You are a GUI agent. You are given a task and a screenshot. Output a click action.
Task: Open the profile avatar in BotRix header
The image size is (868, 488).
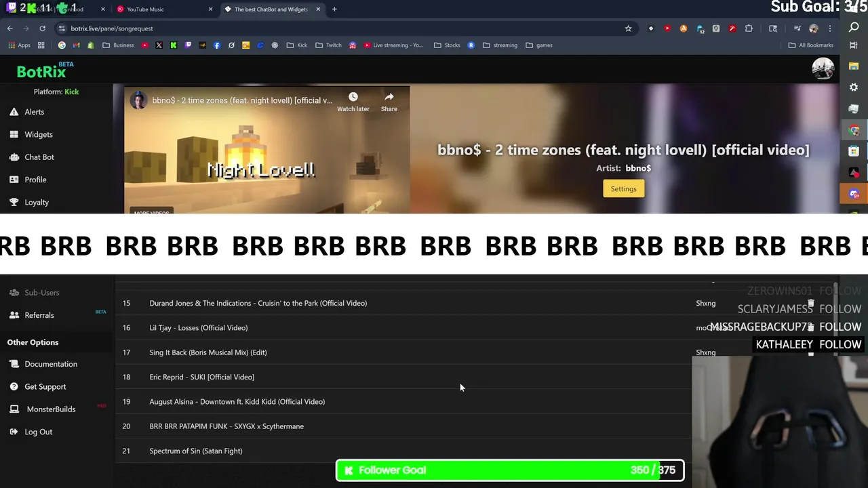click(x=823, y=68)
